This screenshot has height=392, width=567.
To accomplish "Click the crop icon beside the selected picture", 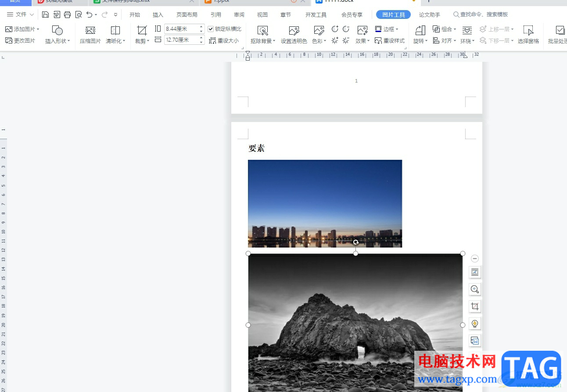I will click(x=474, y=306).
